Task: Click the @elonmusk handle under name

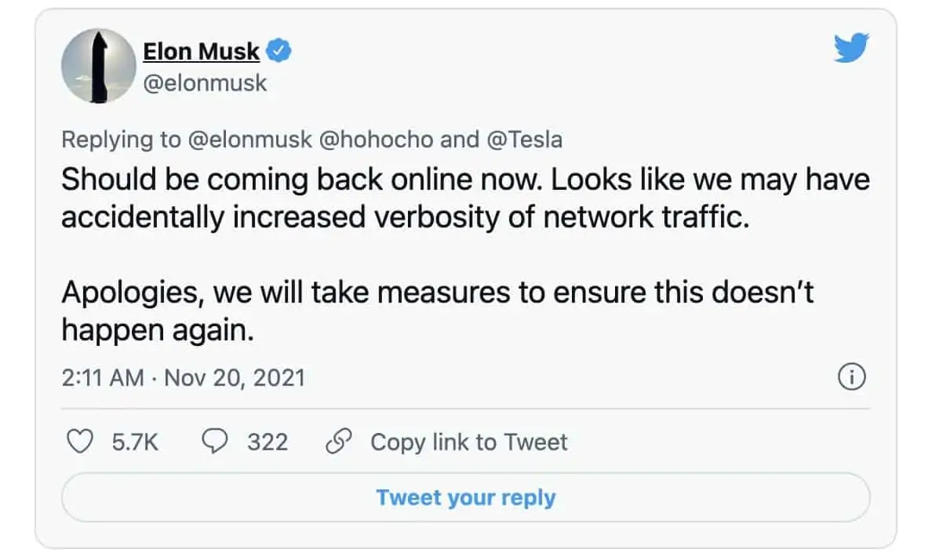Action: (205, 82)
